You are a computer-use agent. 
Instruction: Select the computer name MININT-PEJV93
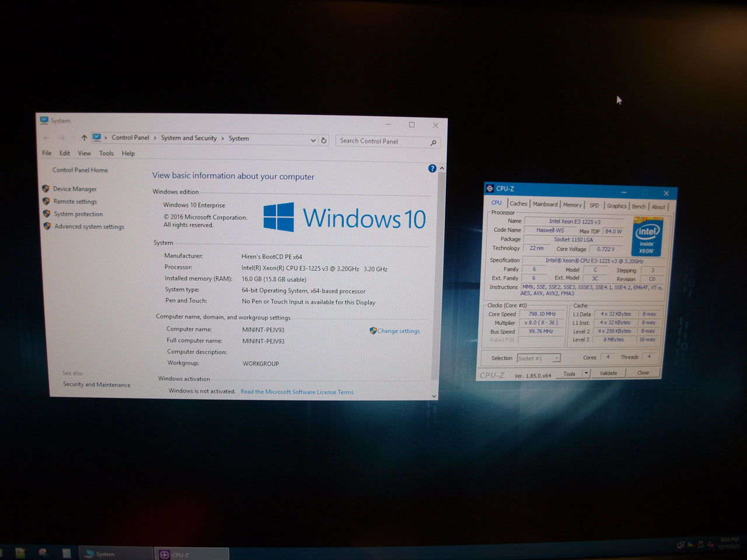[263, 330]
